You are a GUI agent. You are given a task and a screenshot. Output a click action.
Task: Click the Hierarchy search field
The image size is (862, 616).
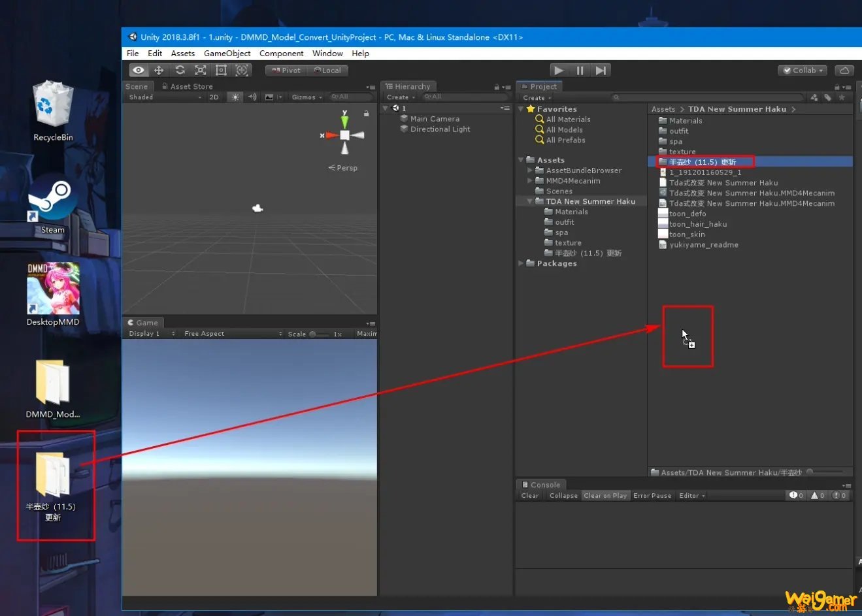[x=464, y=97]
